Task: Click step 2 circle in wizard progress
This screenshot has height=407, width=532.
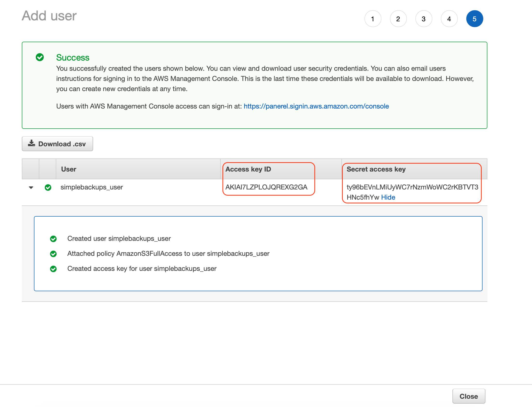Action: (398, 18)
